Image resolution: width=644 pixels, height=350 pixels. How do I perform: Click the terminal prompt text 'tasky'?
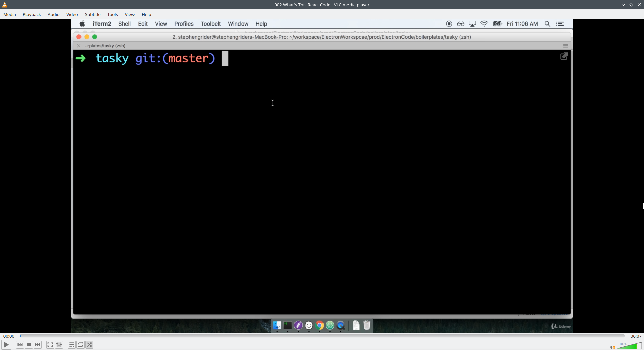click(112, 58)
